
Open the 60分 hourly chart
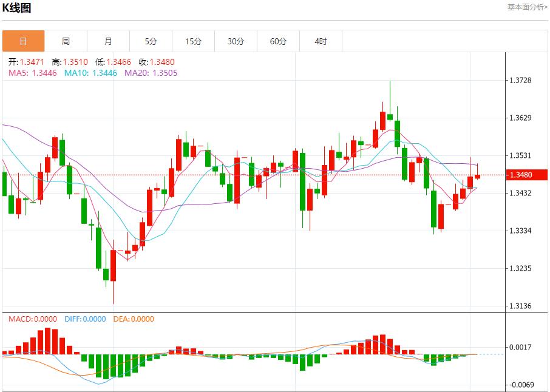(x=278, y=41)
